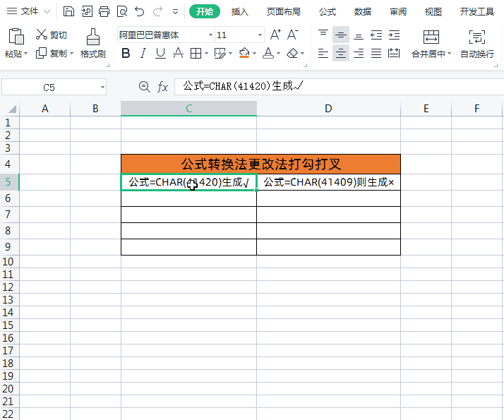
Task: Click the Wrap Text (自动换行) button
Action: (x=477, y=42)
